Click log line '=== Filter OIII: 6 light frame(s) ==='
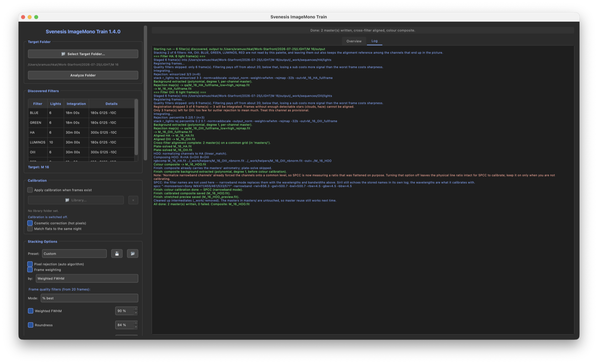Viewport: 598px width, 364px height. [180, 92]
